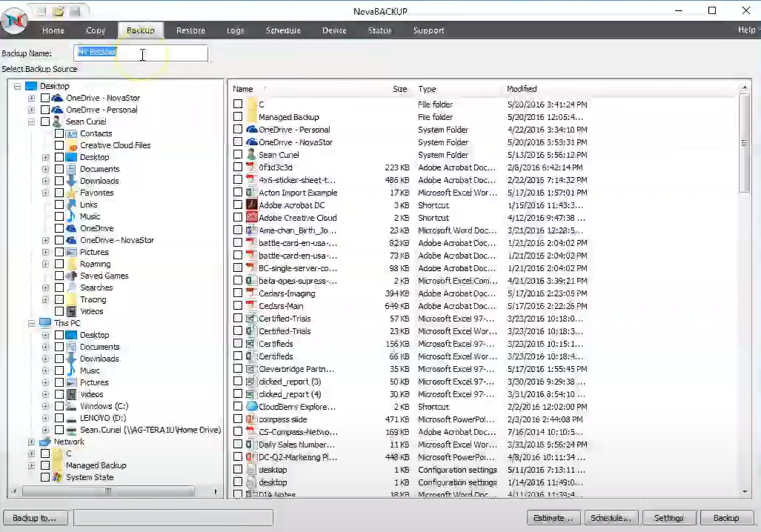The height and width of the screenshot is (532, 761).
Task: Expand the Managed Backup tree node
Action: [x=32, y=465]
